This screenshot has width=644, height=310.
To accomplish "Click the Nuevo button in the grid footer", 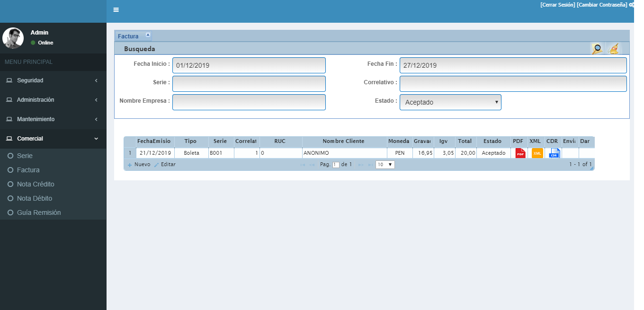I will (139, 165).
